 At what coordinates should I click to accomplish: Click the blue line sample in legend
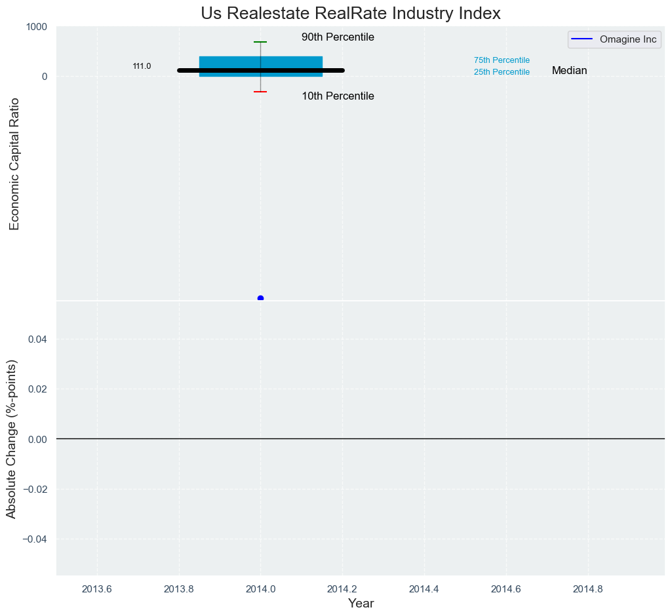pos(582,39)
